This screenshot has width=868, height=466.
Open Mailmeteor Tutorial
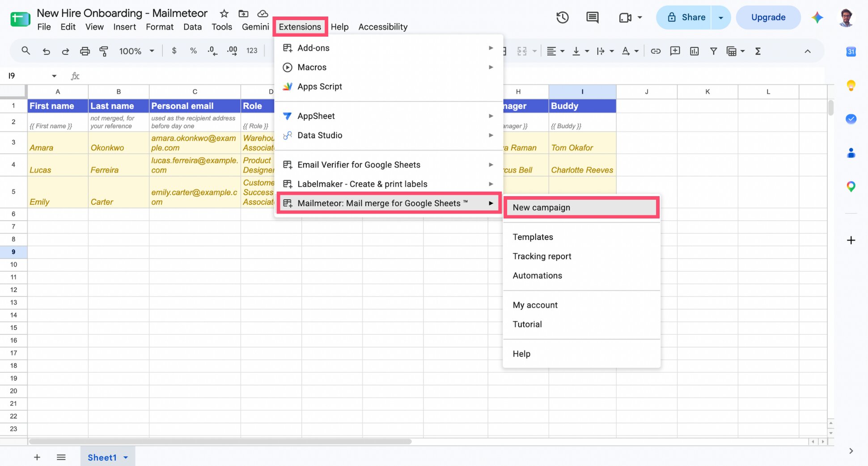581,324
